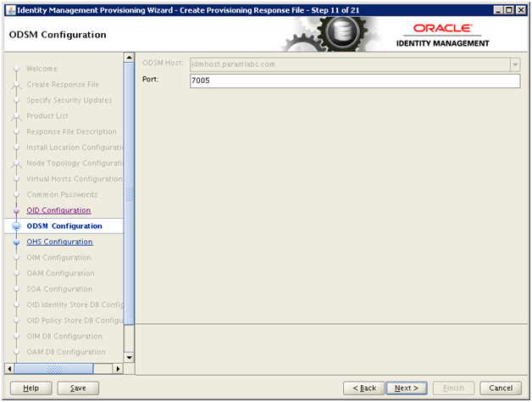
Task: Click the Java icon in the title bar
Action: click(x=11, y=10)
